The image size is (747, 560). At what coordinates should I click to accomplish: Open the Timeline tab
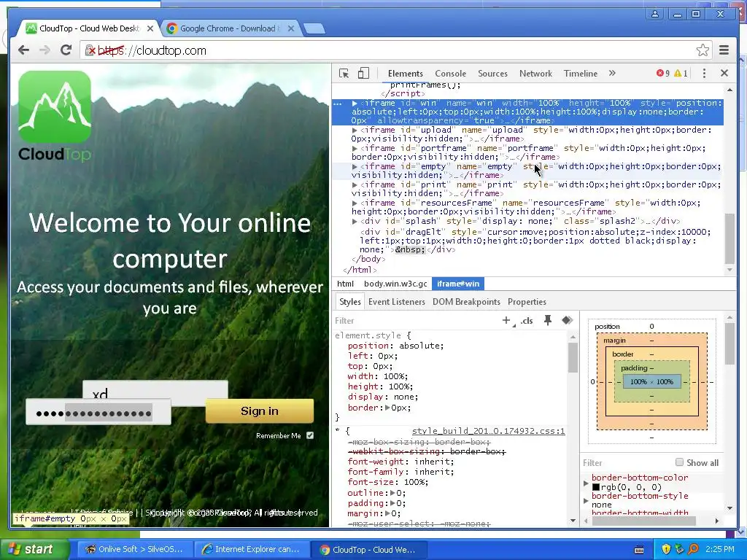click(580, 74)
